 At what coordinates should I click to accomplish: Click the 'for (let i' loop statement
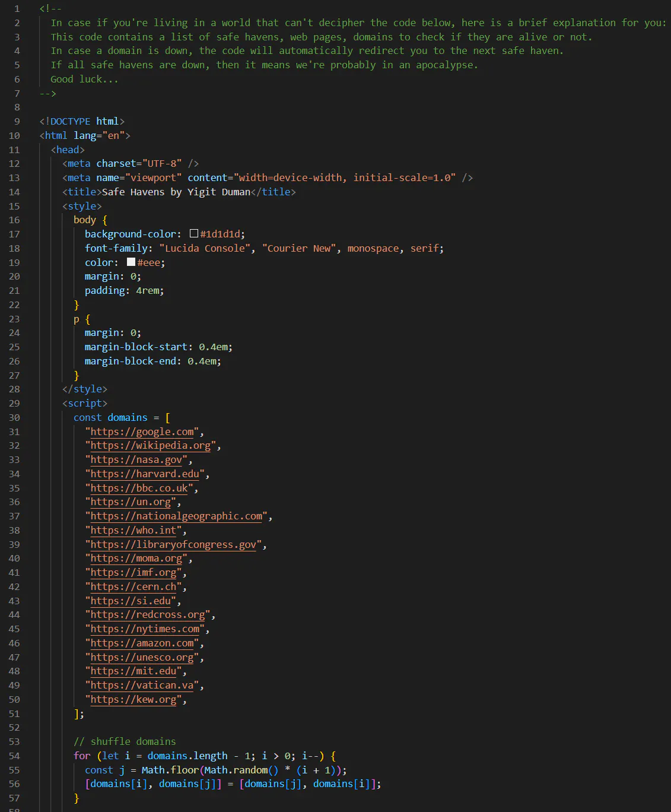coord(102,756)
